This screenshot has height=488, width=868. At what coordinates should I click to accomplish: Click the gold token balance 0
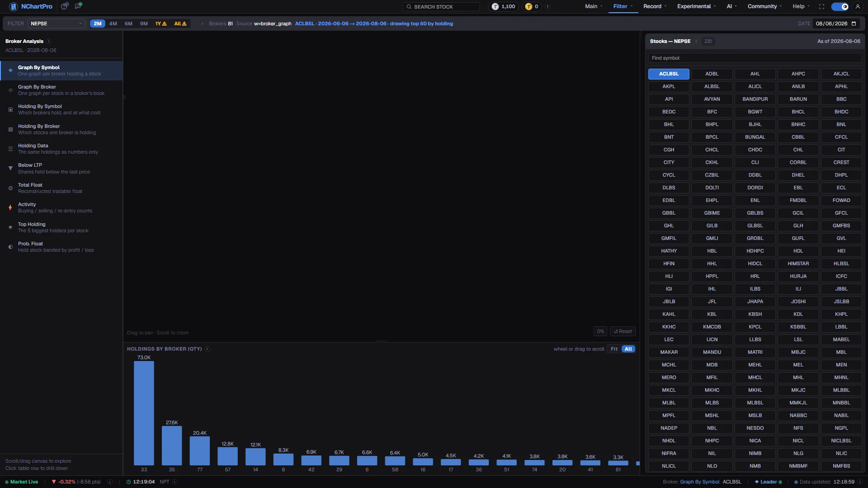coord(532,6)
